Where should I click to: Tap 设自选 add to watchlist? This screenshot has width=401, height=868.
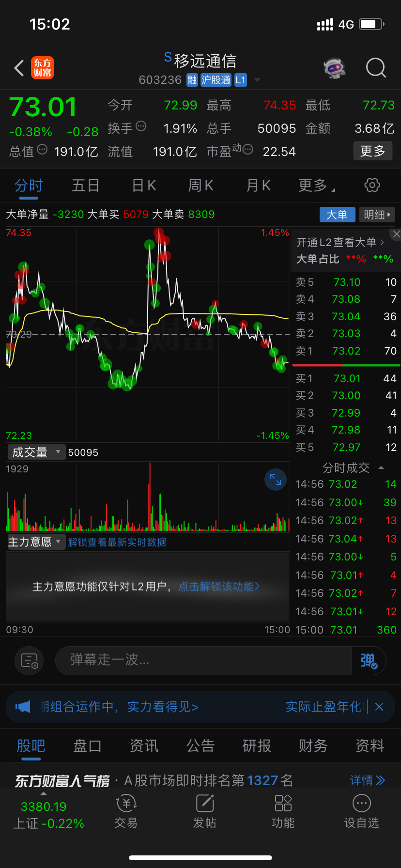[x=361, y=812]
